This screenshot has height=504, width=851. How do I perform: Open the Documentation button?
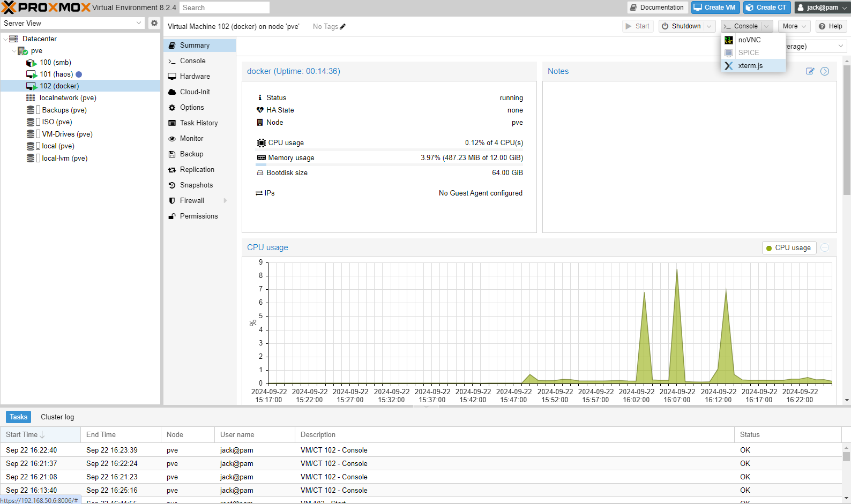pos(657,7)
